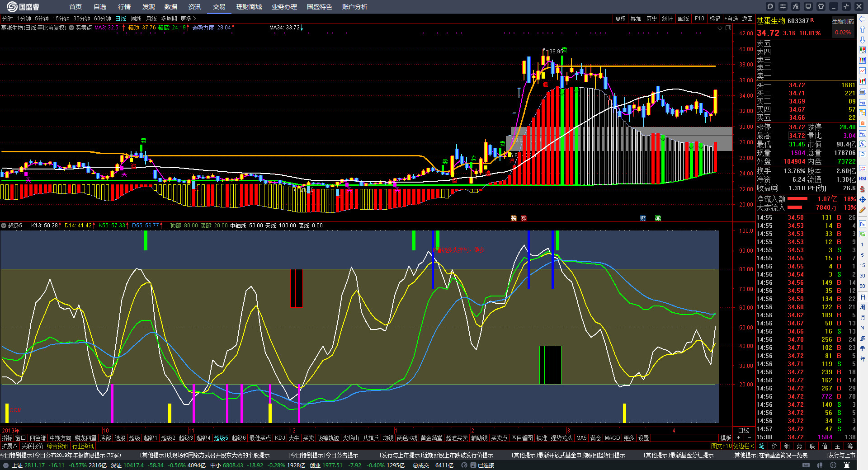
Task: Click the settings sliders icon in title bar
Action: [x=783, y=6]
